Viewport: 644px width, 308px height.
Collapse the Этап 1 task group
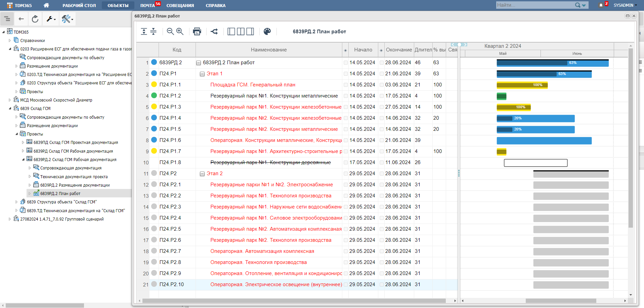point(202,74)
